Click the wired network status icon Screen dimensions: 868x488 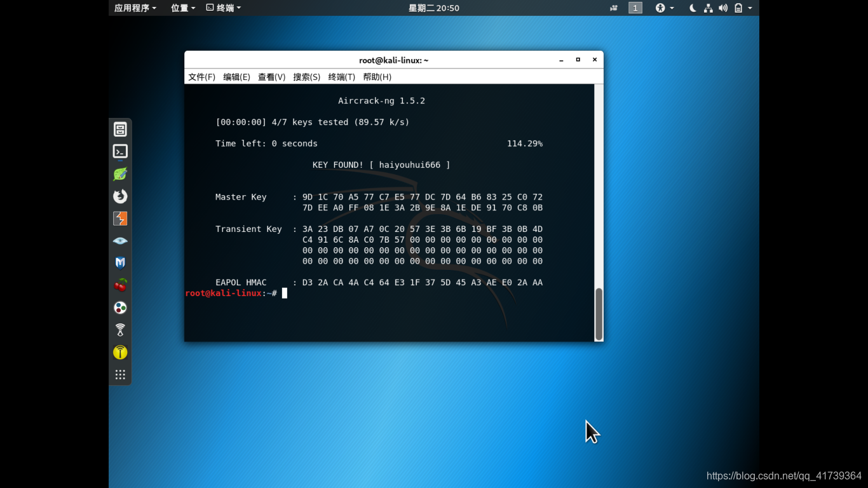pos(708,8)
